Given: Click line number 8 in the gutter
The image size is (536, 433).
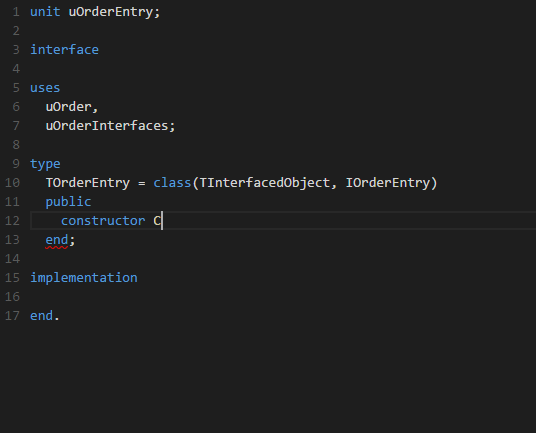Looking at the screenshot, I should (x=16, y=145).
